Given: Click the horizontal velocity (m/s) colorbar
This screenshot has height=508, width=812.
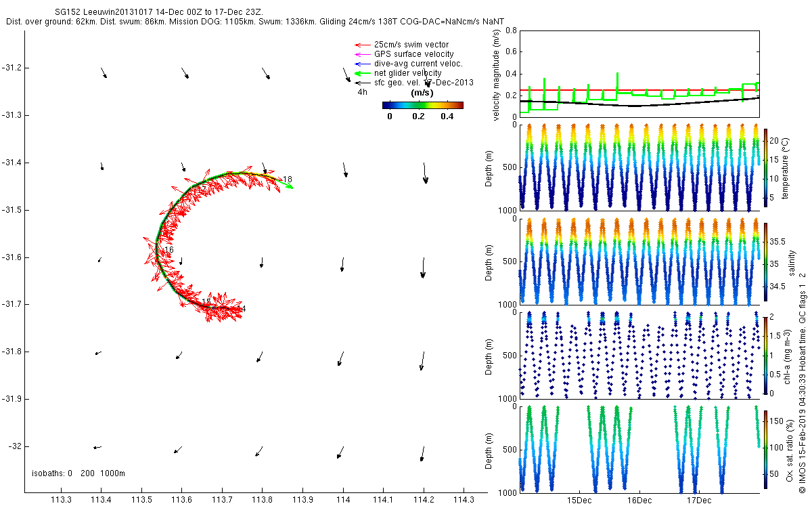Looking at the screenshot, I should pos(422,105).
